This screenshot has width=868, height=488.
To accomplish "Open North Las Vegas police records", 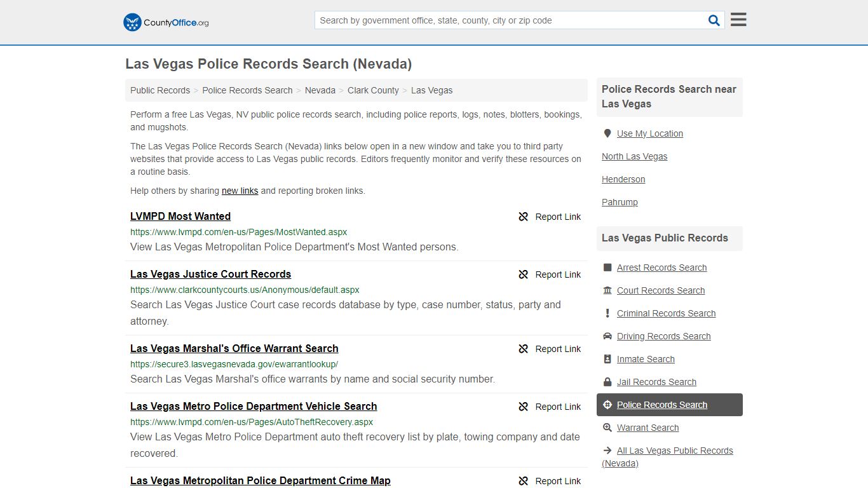I will pyautogui.click(x=635, y=156).
